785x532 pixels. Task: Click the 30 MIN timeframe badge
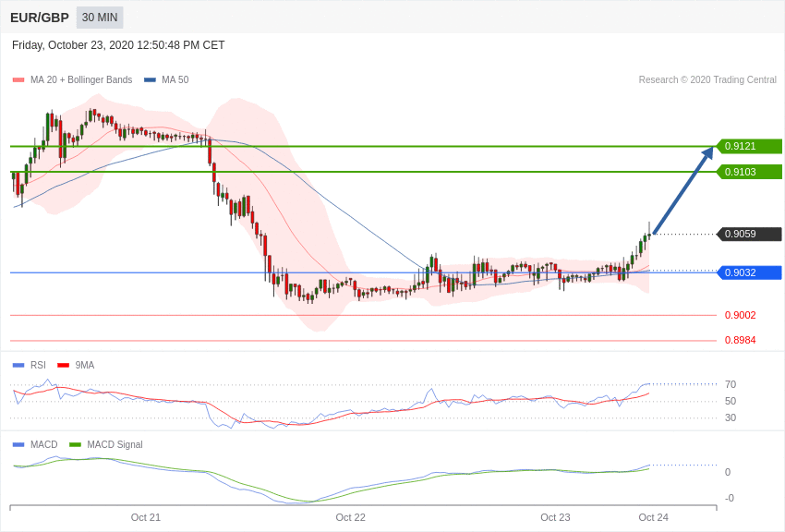click(x=100, y=18)
